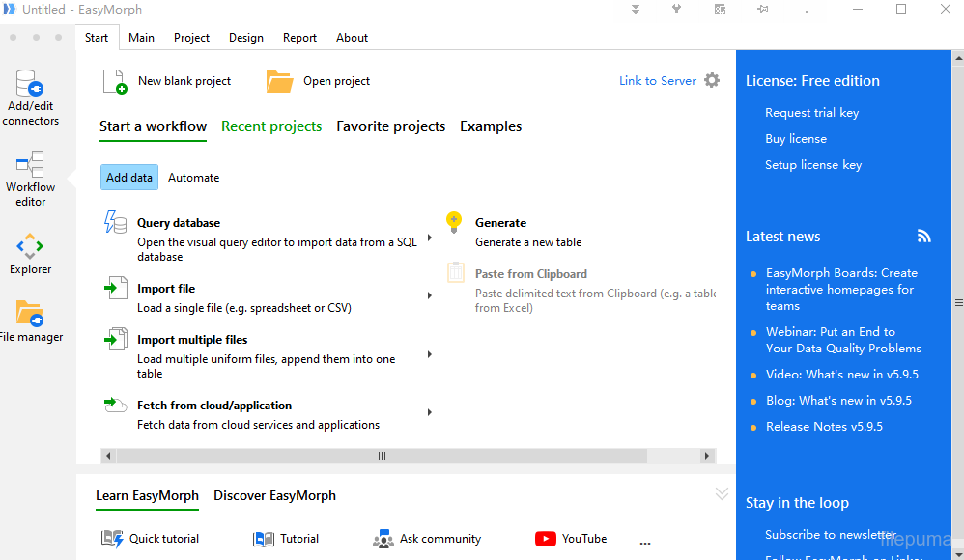Select the Add data toggle button
964x560 pixels.
(x=129, y=178)
